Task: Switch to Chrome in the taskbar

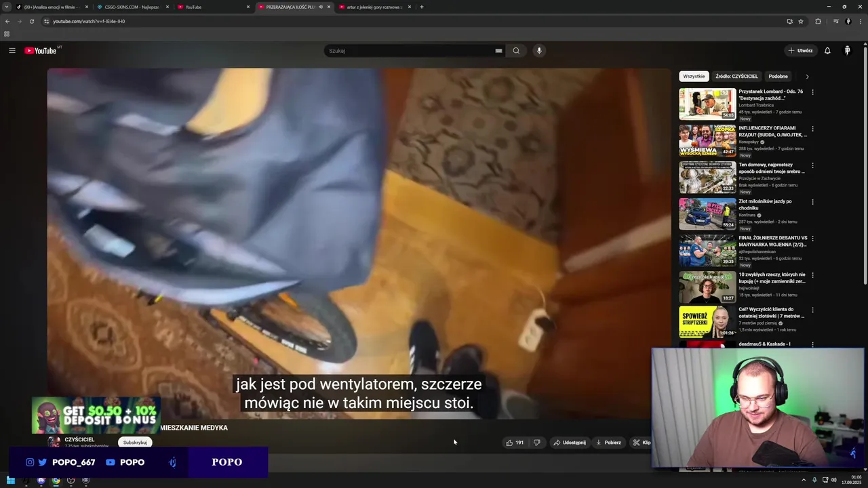Action: pyautogui.click(x=56, y=481)
